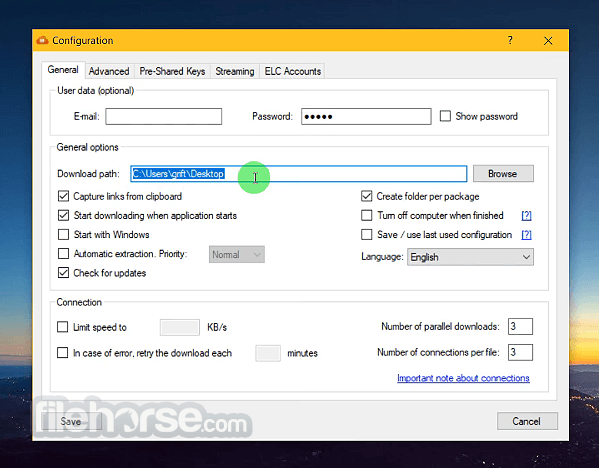The height and width of the screenshot is (468, 599).
Task: Click the question mark help button in title bar
Action: tap(510, 40)
